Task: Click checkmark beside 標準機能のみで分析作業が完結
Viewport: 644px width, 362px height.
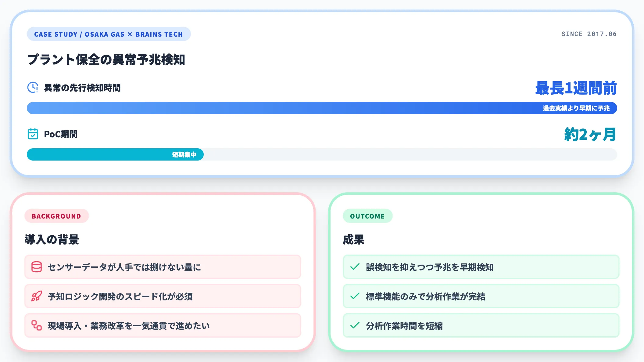Action: [x=355, y=296]
